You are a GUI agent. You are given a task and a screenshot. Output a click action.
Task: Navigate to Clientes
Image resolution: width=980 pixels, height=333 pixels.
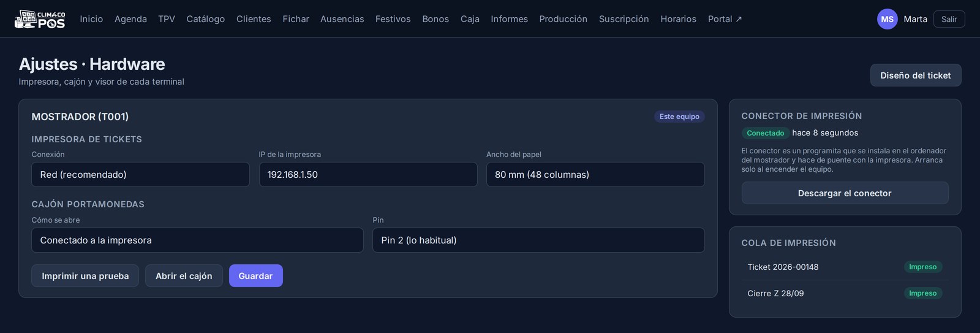coord(254,19)
